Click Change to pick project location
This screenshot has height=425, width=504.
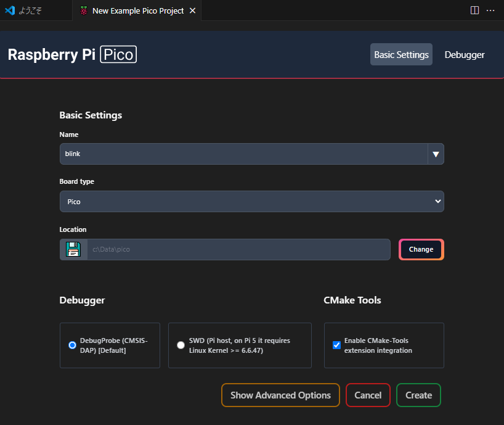click(x=421, y=249)
